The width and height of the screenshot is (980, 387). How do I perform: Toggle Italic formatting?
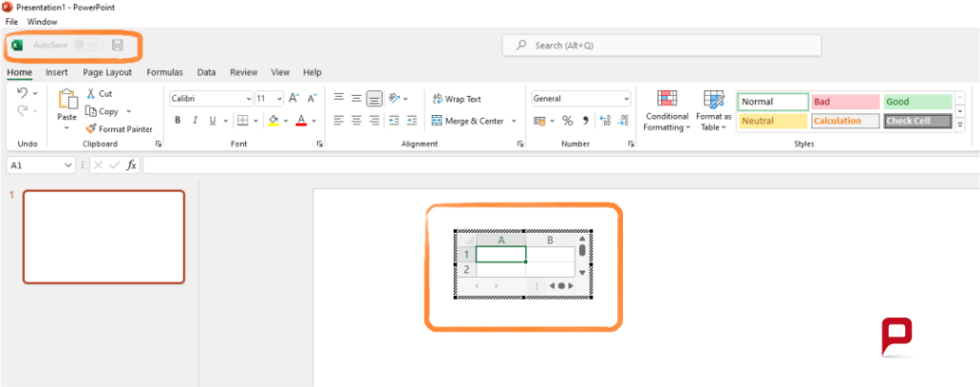(x=195, y=121)
